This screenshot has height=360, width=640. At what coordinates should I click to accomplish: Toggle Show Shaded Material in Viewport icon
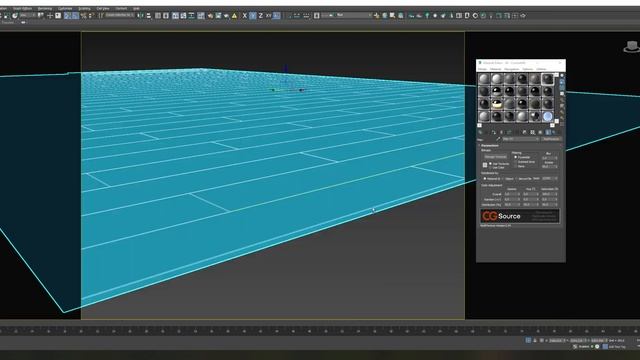tap(540, 132)
